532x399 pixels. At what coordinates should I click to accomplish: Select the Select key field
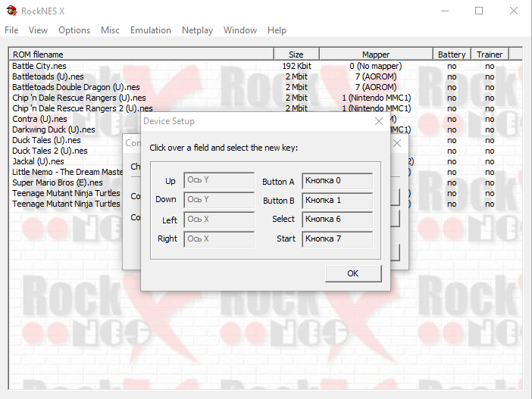(x=337, y=219)
